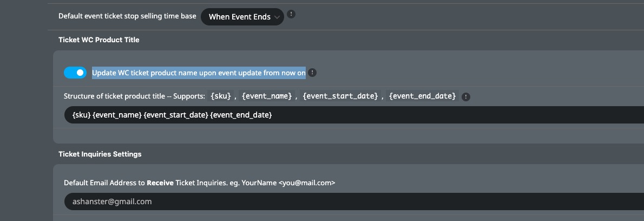Click the Ticket WC Product Title heading

tap(99, 40)
